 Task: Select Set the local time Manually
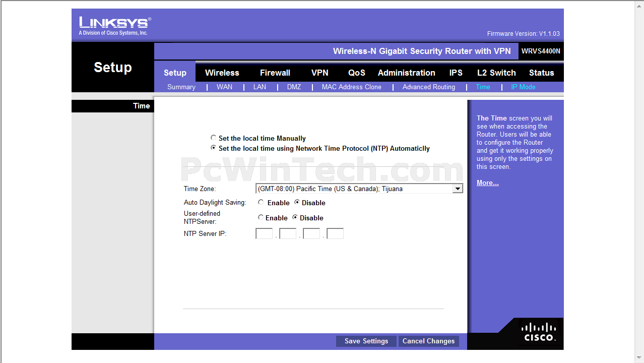[x=214, y=138]
